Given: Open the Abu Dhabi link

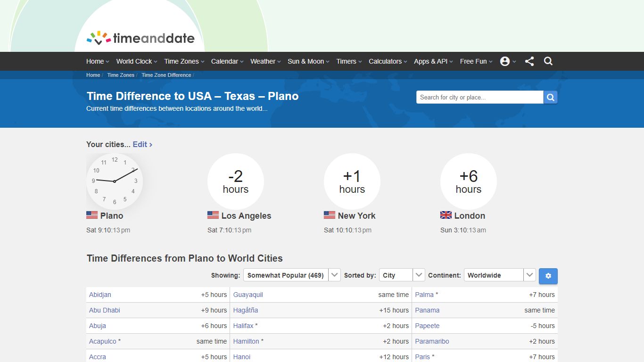Looking at the screenshot, I should point(105,310).
